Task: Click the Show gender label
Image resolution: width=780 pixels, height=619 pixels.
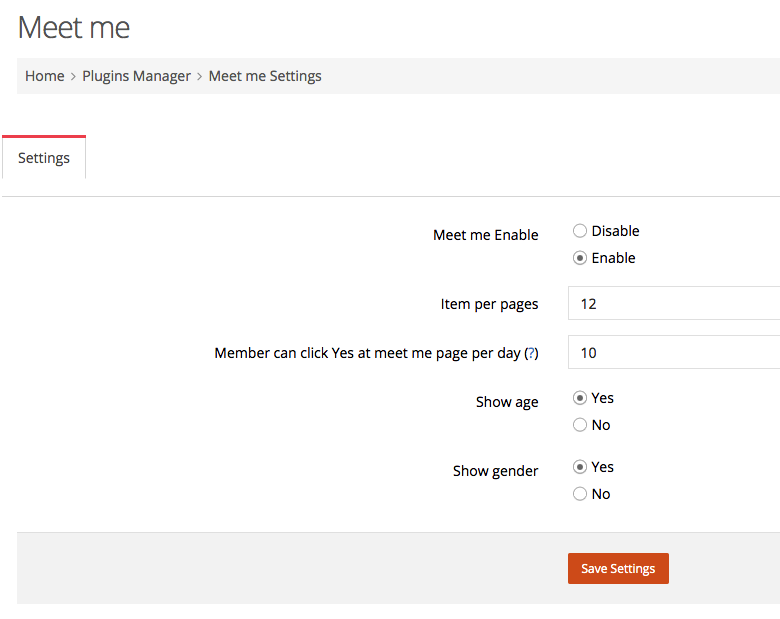Action: click(x=495, y=471)
